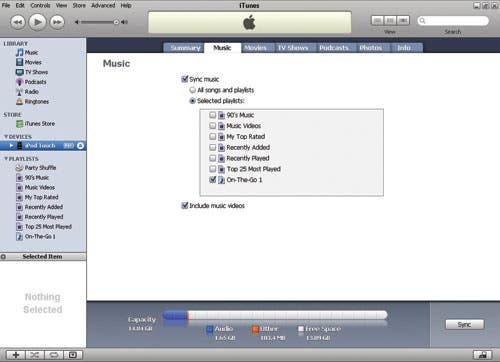Select All songs and playlists option

pos(192,90)
